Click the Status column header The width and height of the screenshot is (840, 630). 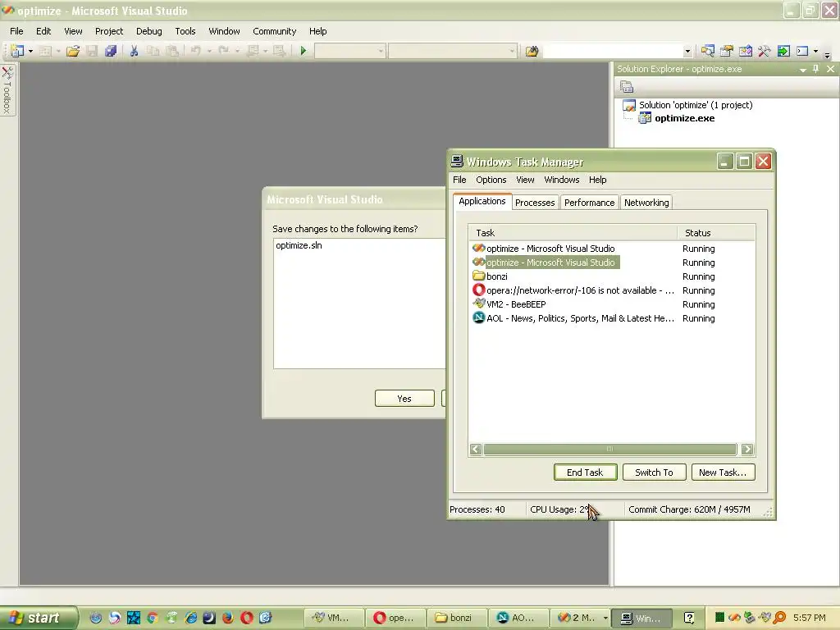716,232
